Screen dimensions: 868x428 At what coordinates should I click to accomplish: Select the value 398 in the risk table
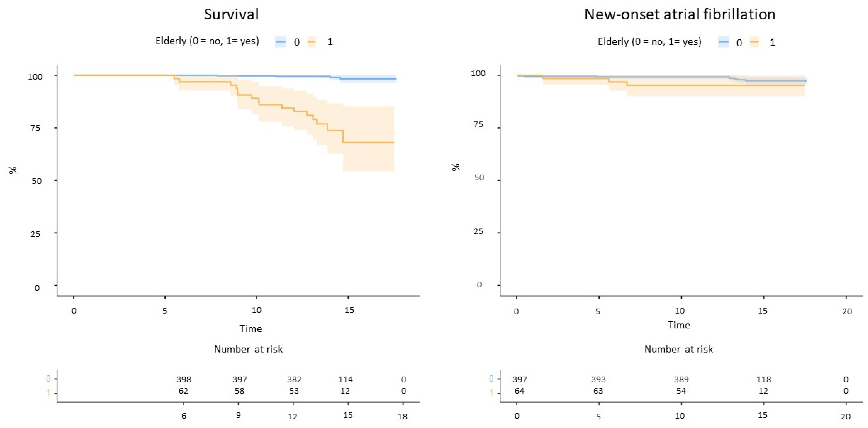[184, 379]
